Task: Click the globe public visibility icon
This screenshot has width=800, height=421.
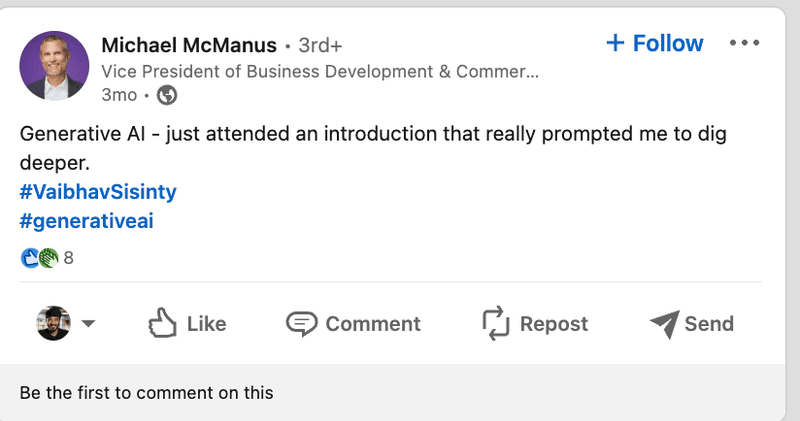Action: coord(168,96)
